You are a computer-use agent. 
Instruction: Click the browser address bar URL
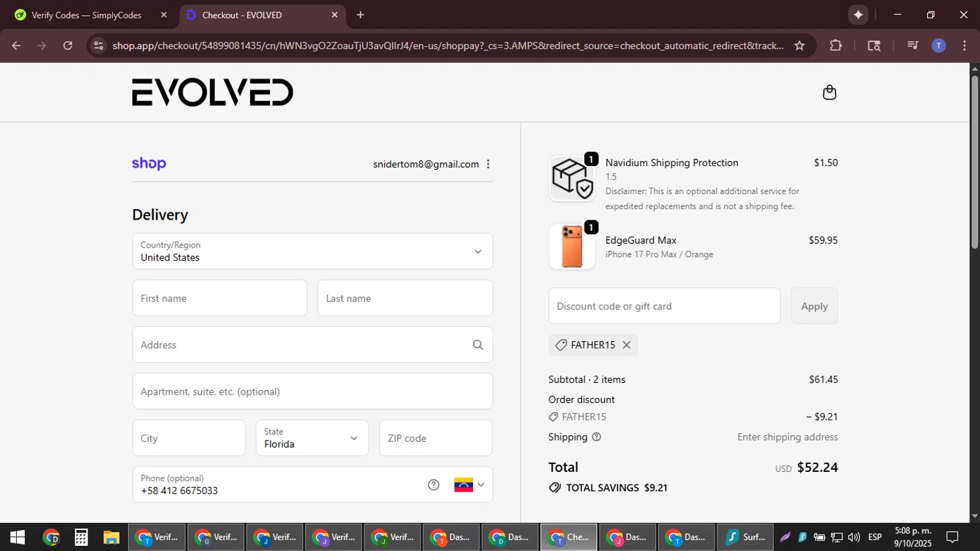pyautogui.click(x=448, y=46)
